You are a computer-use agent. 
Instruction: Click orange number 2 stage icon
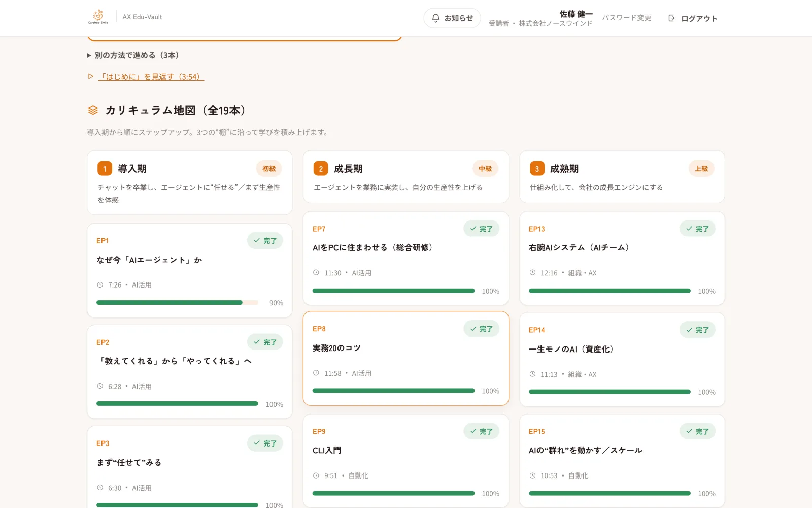(321, 169)
